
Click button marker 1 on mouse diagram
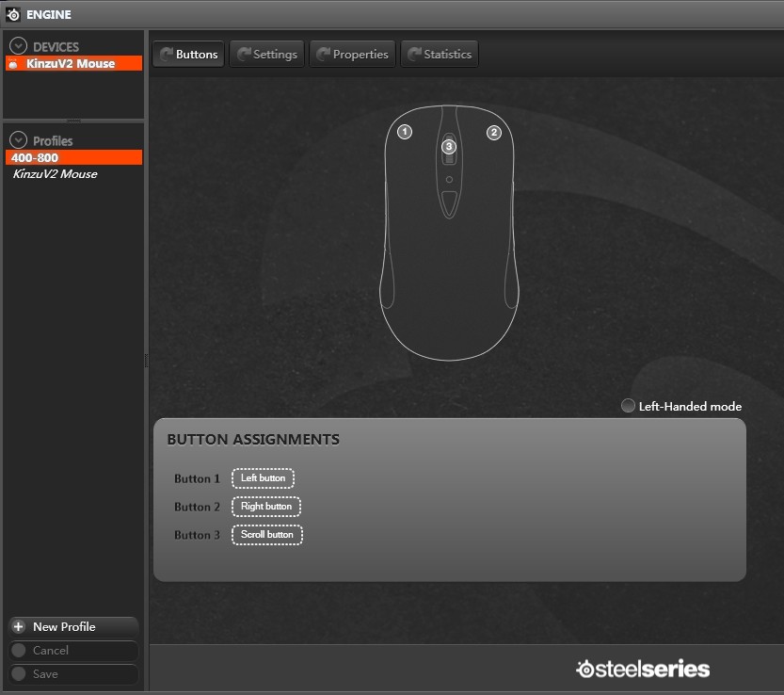(405, 132)
